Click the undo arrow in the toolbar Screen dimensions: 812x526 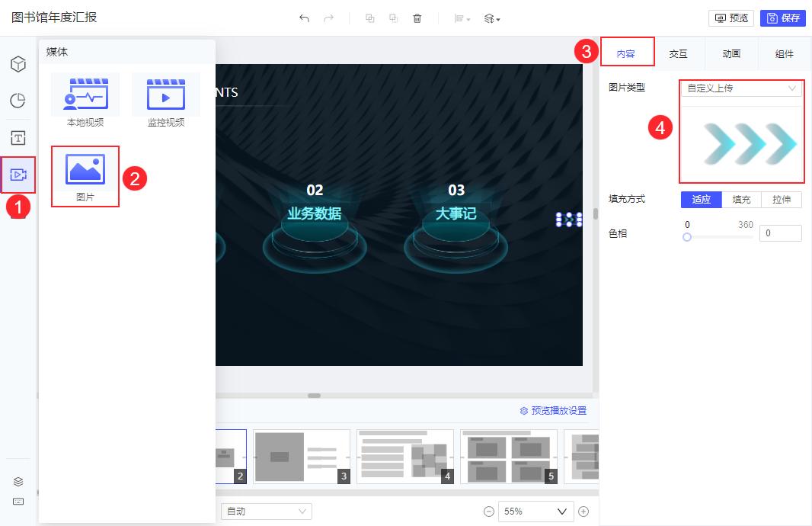[x=304, y=18]
